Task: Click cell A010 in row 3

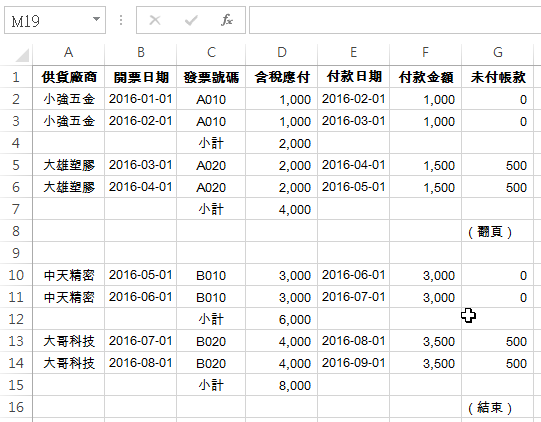Action: tap(211, 121)
